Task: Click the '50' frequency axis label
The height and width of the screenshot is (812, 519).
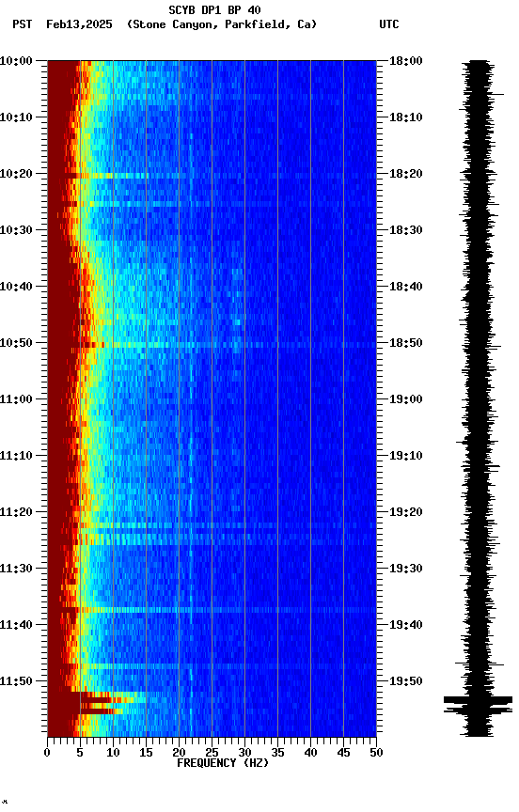Action: 377,753
